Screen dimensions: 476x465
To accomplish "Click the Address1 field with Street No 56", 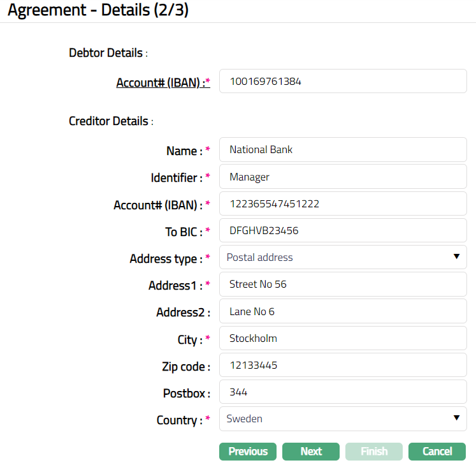I will pos(343,284).
